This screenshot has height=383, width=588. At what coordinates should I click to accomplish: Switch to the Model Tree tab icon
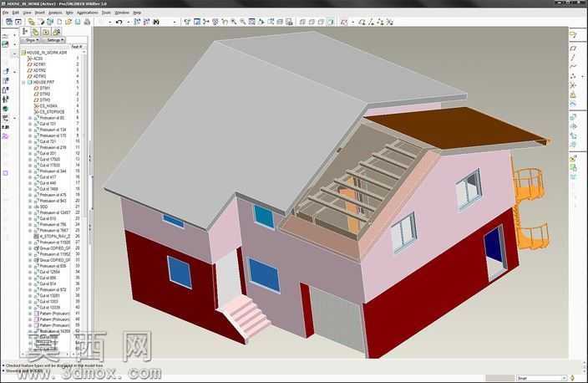[25, 32]
